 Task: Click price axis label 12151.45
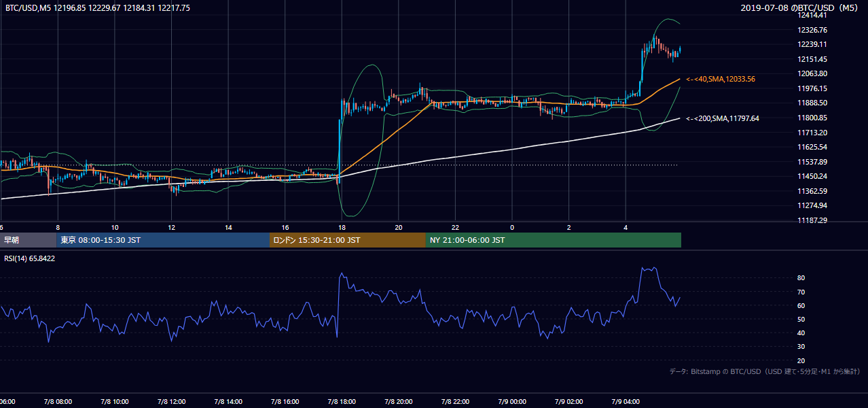[x=812, y=59]
